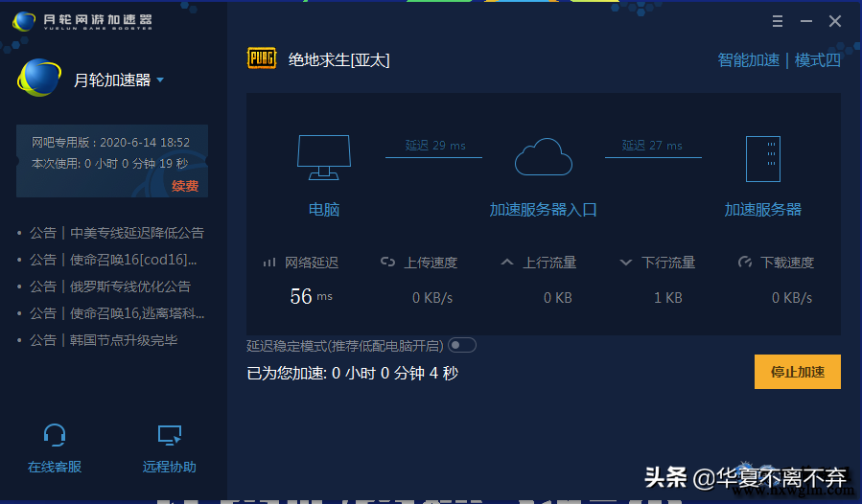Click the 上传速度 link icon

click(387, 262)
